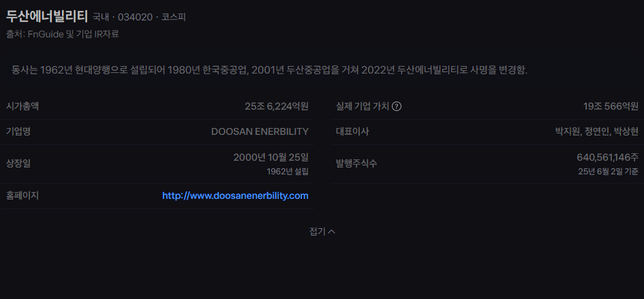Screen dimensions: 644x299
Task: Click the 시가총액 value 25조 6,224억원
Action: (277, 106)
